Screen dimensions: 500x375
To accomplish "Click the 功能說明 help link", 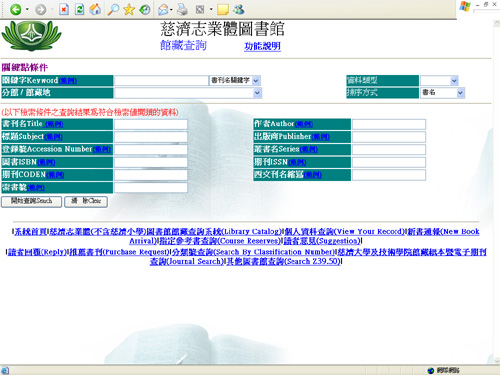I will [262, 46].
